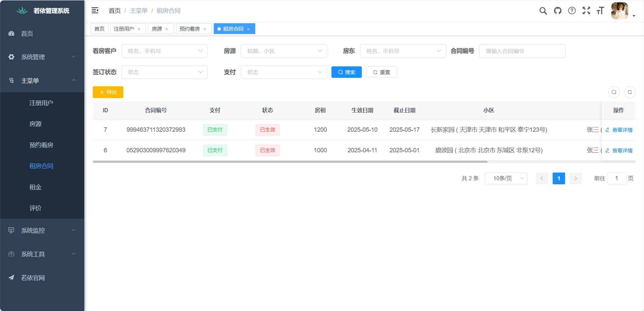The width and height of the screenshot is (644, 311).
Task: Expand the 系统管理 sidebar menu
Action: pos(42,57)
